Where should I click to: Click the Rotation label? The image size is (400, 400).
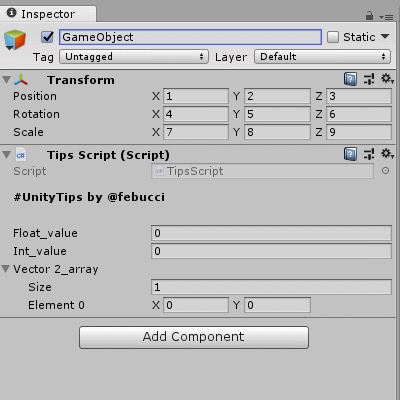pos(36,114)
